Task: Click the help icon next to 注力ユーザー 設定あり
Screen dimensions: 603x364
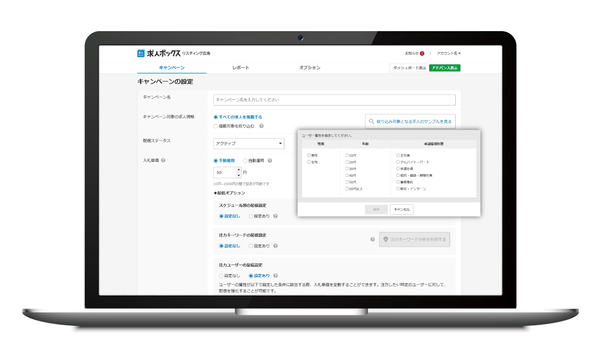Action: [x=275, y=275]
